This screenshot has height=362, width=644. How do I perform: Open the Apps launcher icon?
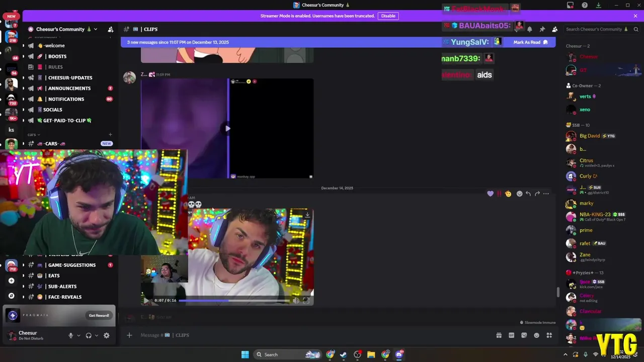click(x=549, y=335)
